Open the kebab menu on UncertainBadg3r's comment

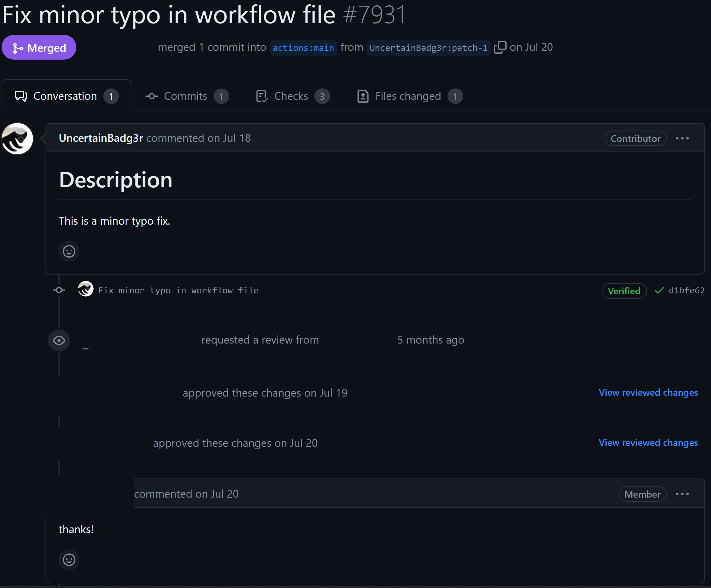pyautogui.click(x=682, y=138)
